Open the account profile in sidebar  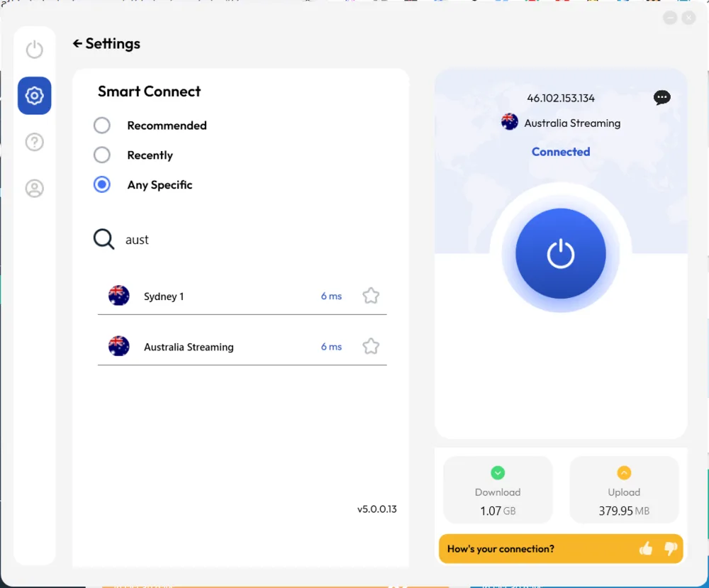pyautogui.click(x=34, y=188)
